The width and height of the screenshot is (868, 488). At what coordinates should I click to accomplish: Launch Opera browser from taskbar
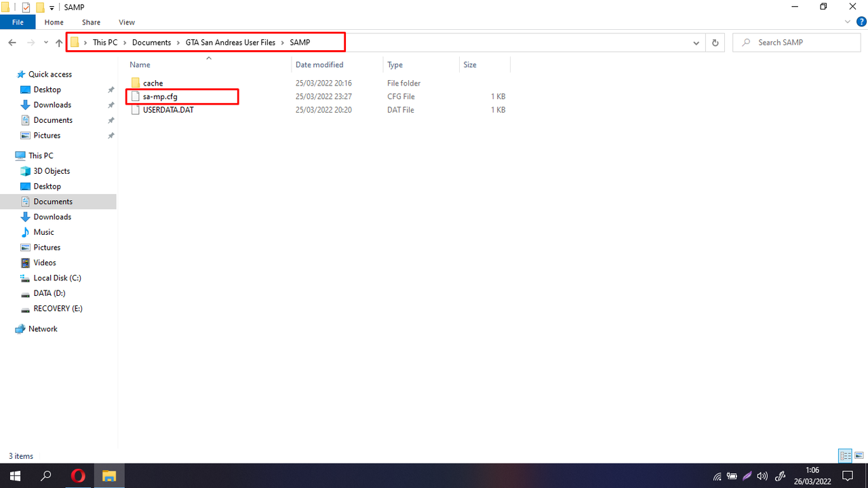(x=78, y=476)
